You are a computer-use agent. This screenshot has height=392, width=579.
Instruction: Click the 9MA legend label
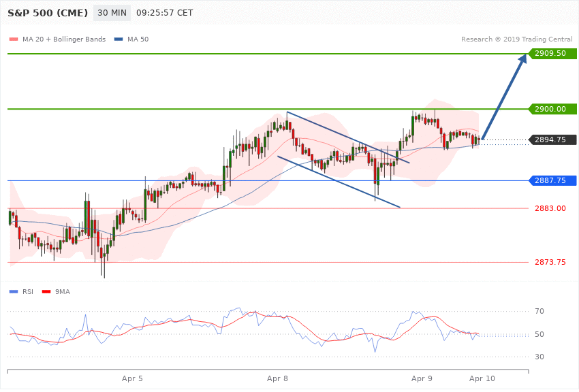coord(63,292)
